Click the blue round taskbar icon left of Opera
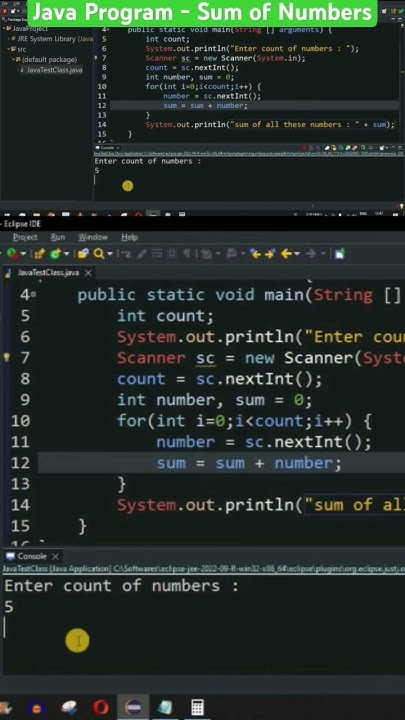The width and height of the screenshot is (405, 720). tap(36, 708)
